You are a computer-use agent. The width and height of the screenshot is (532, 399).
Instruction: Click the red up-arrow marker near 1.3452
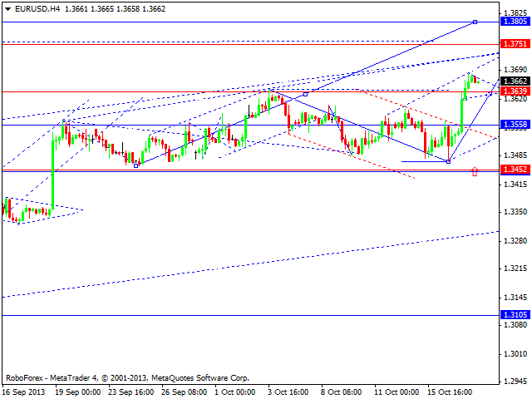(x=475, y=171)
